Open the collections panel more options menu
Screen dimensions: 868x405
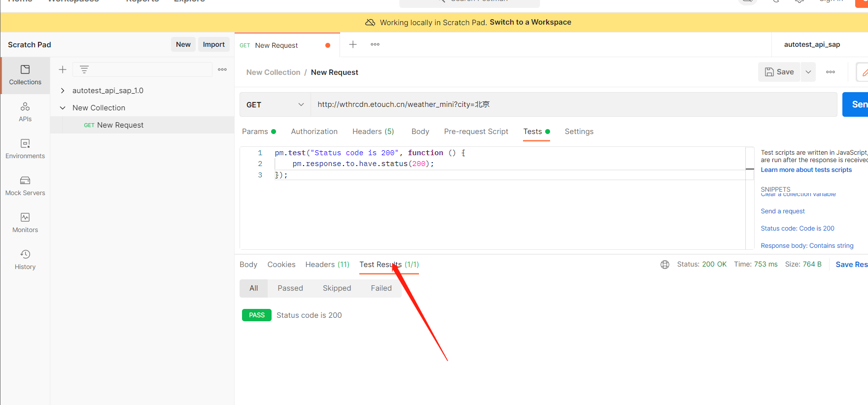tap(222, 69)
